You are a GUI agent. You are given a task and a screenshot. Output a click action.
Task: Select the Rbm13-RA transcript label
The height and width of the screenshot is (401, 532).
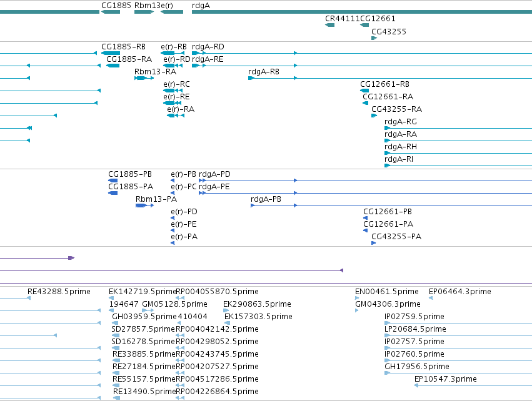(156, 72)
